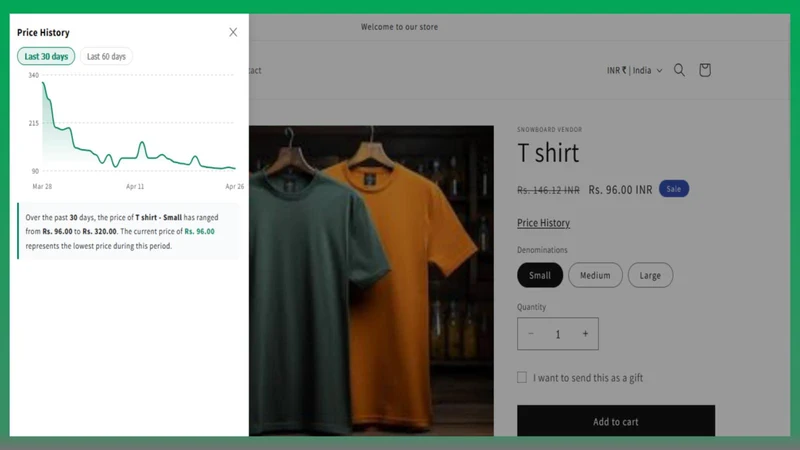Choose the Medium size option
Viewport: 800px width, 450px height.
595,275
